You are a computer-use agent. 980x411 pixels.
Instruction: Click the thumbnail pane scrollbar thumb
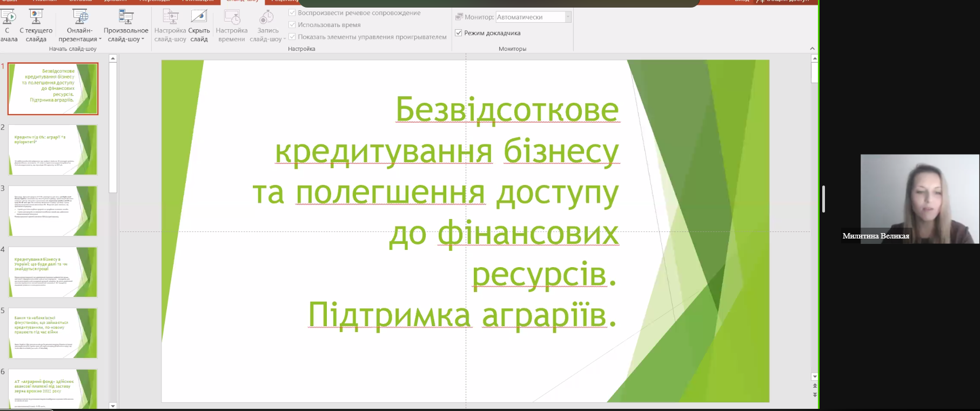[113, 128]
